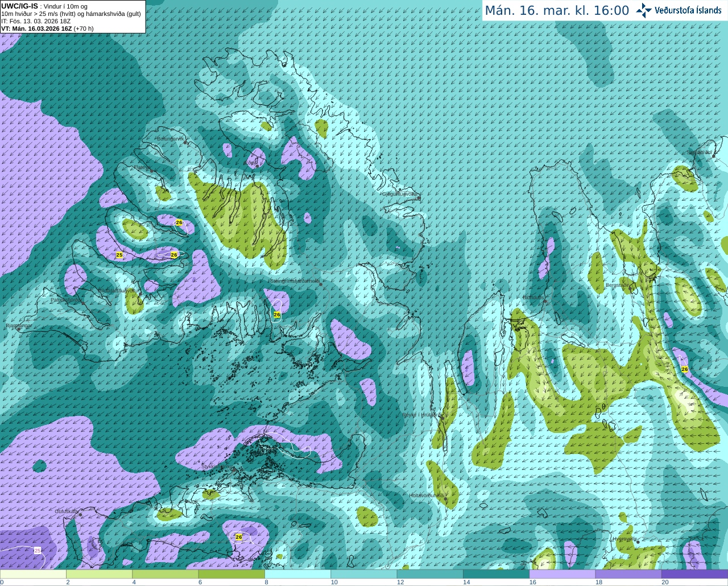This screenshot has width=728, height=586.
Task: Click the Bjargtangar station label
Action: point(19,326)
